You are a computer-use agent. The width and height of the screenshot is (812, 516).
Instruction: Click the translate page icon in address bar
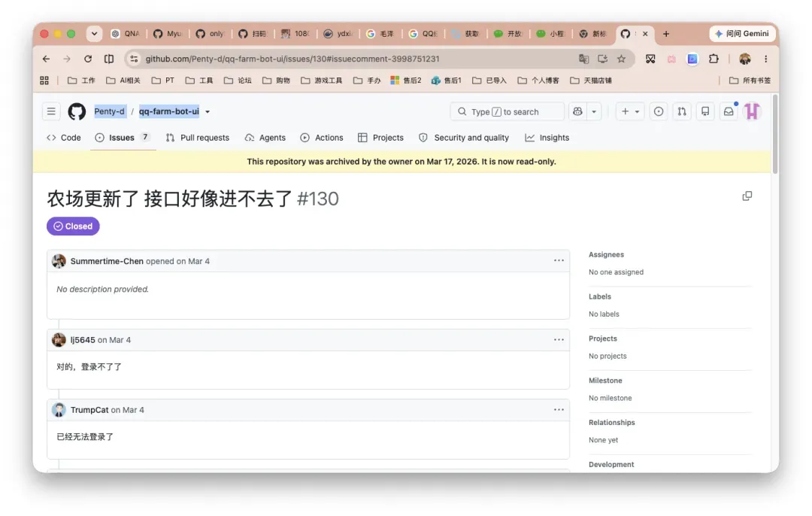point(583,59)
